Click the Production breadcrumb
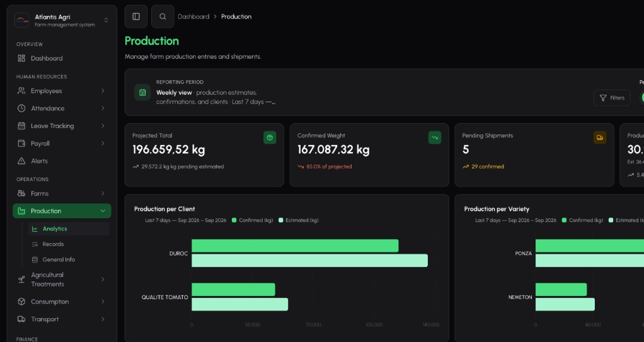The height and width of the screenshot is (342, 644). (x=236, y=16)
